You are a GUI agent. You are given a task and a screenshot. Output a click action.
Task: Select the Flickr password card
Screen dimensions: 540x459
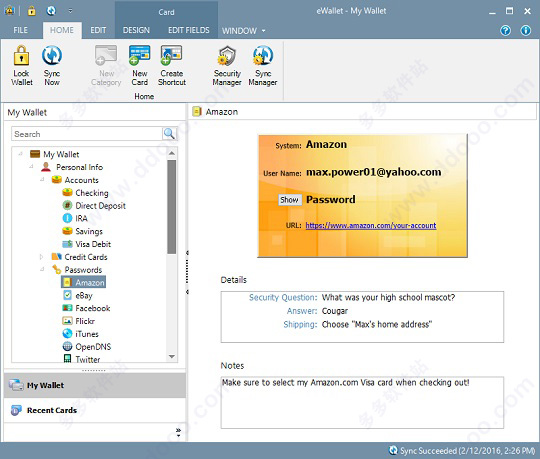tap(79, 321)
